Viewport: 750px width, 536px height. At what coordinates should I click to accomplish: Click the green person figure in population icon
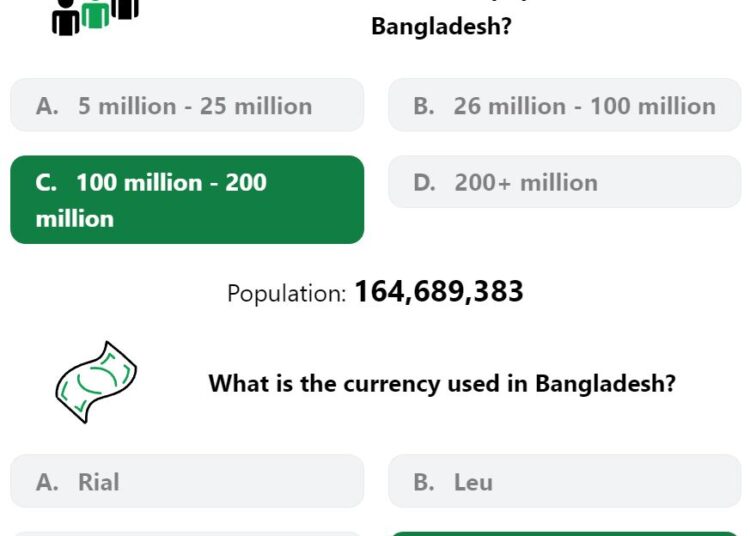[x=95, y=14]
